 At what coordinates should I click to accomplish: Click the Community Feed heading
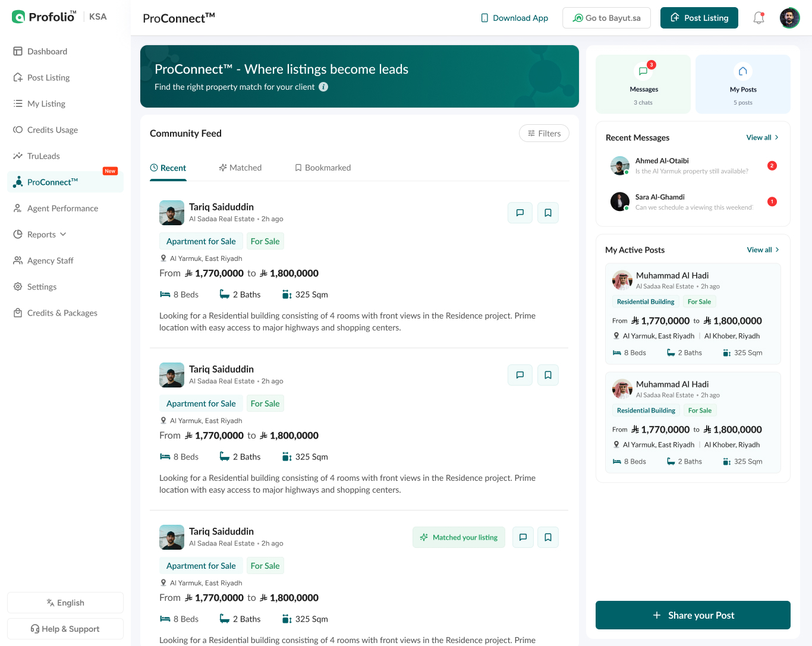click(185, 133)
